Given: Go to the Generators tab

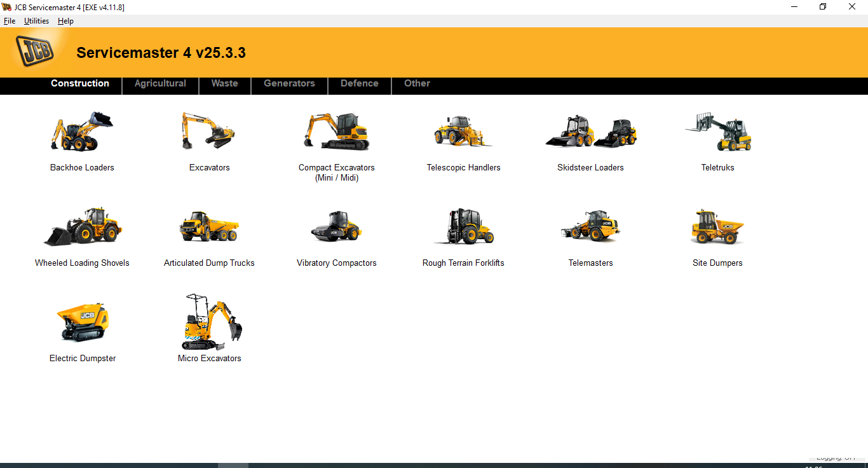Looking at the screenshot, I should (x=289, y=83).
